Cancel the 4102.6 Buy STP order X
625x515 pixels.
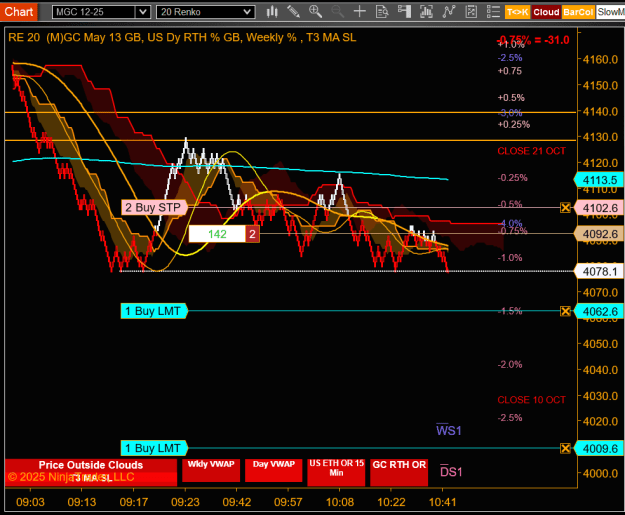tap(565, 208)
